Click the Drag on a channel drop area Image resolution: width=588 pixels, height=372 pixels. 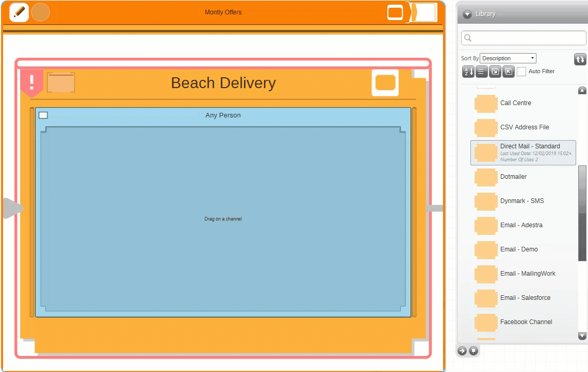pos(223,219)
